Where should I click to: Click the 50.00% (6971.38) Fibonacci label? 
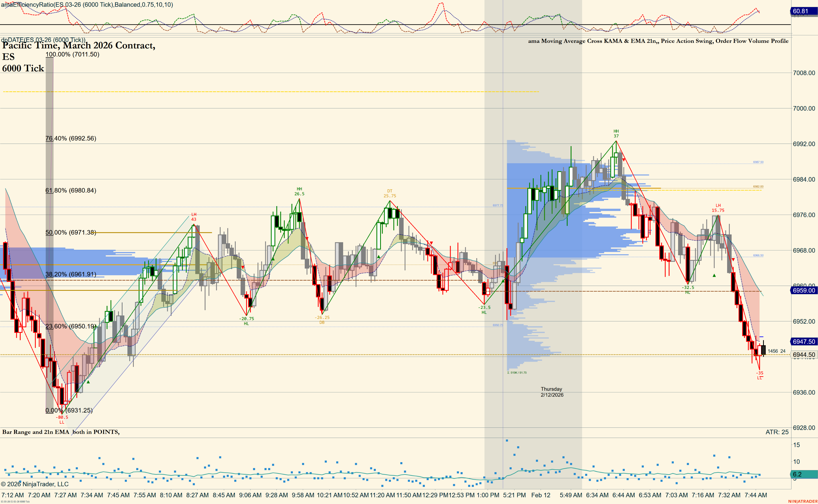(71, 232)
